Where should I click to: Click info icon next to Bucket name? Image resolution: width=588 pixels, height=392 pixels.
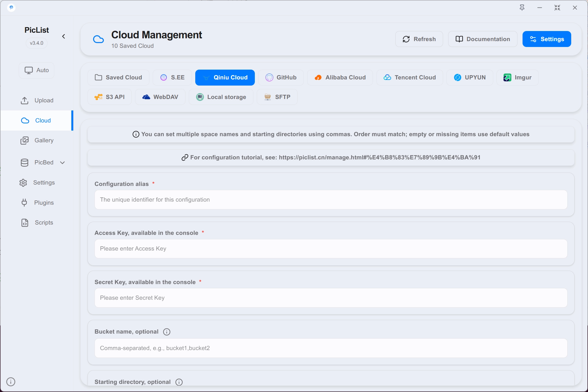click(x=167, y=332)
